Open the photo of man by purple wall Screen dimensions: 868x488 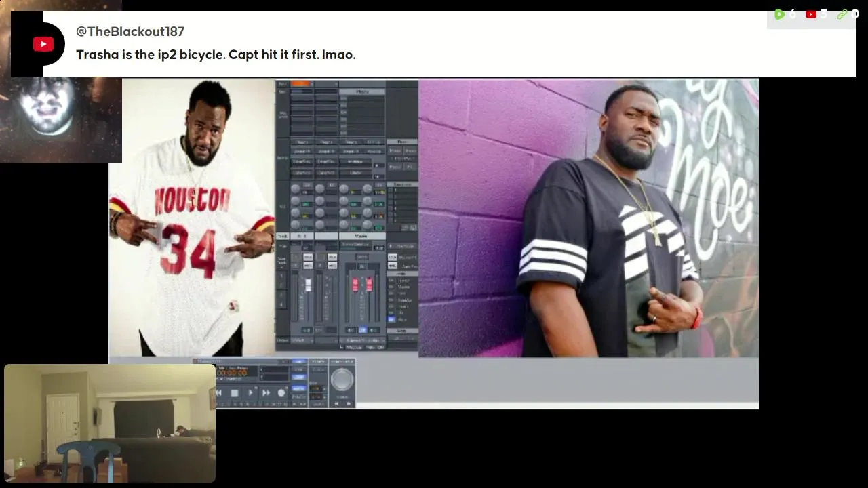coord(588,218)
